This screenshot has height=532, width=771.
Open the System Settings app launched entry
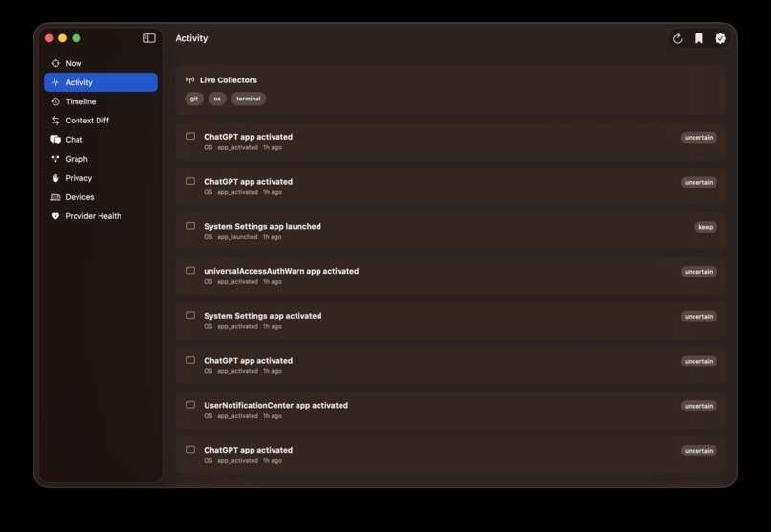451,232
